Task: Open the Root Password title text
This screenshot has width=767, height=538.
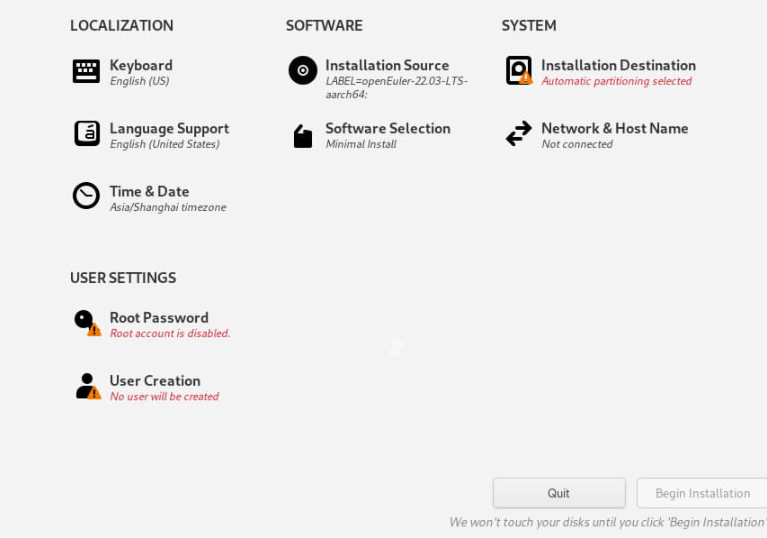Action: click(159, 317)
